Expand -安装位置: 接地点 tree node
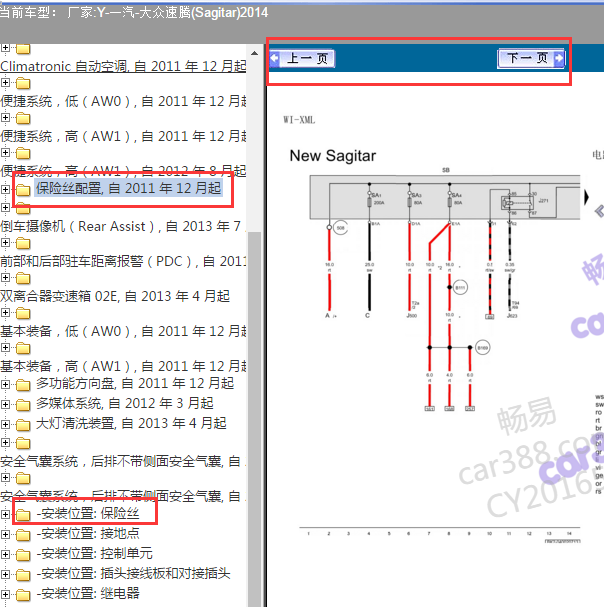 [x=5, y=534]
